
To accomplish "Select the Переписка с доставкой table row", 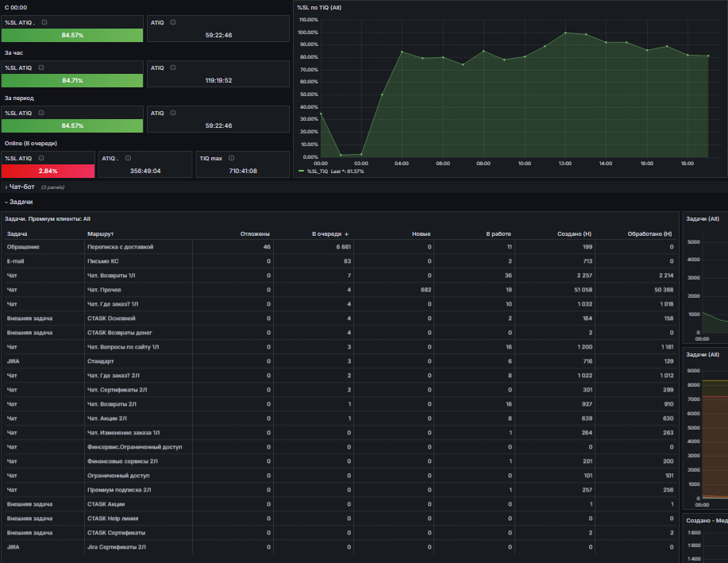I will 340,247.
